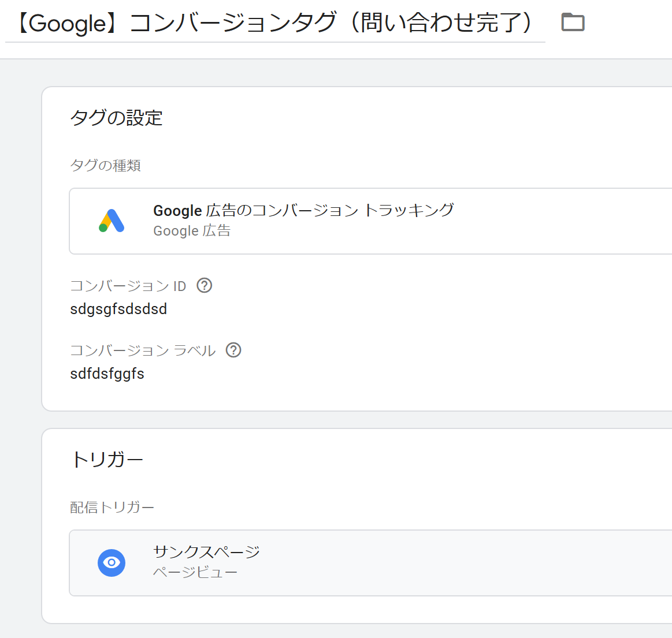Edit the tag name title field
The image size is (672, 638).
(x=274, y=23)
